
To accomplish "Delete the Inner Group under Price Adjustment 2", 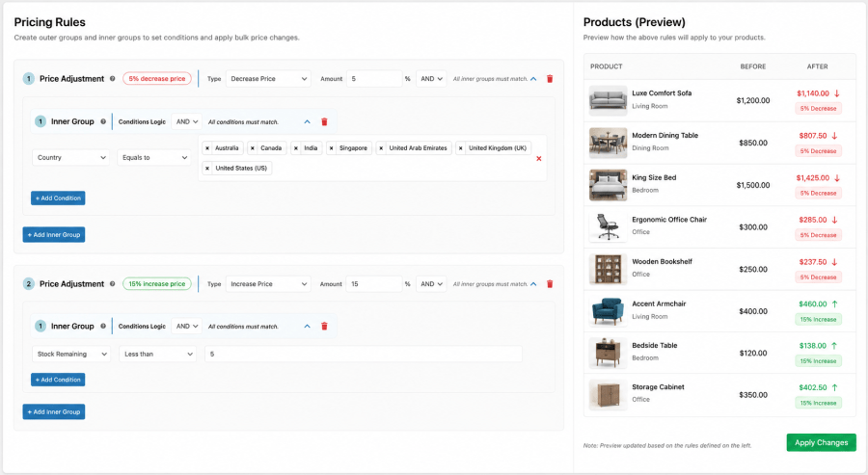I will point(324,327).
